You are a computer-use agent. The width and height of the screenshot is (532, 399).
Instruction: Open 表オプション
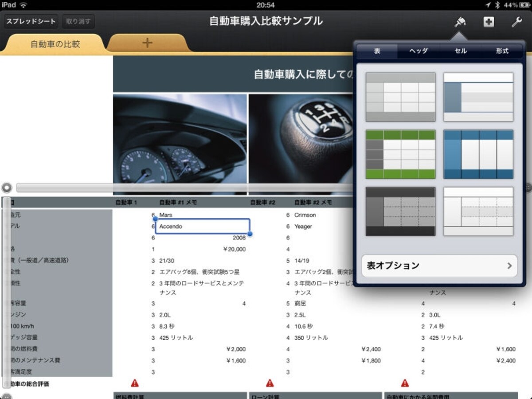(x=439, y=266)
